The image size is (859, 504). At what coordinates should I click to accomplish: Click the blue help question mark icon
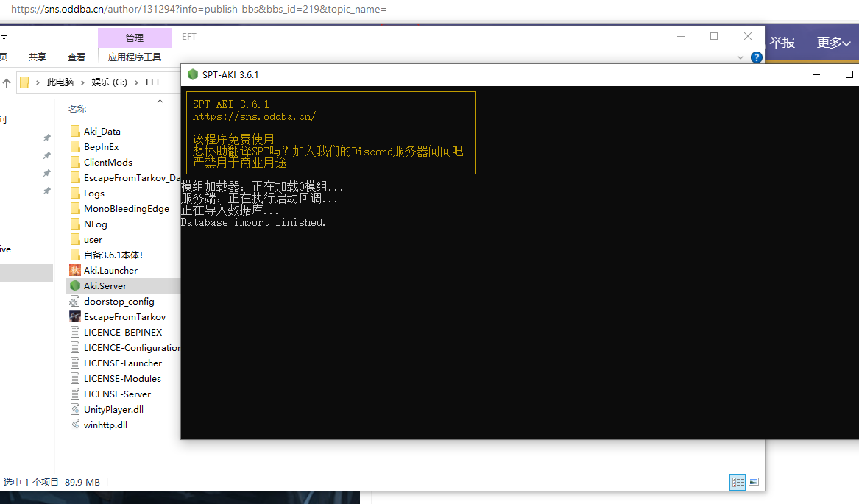(756, 57)
